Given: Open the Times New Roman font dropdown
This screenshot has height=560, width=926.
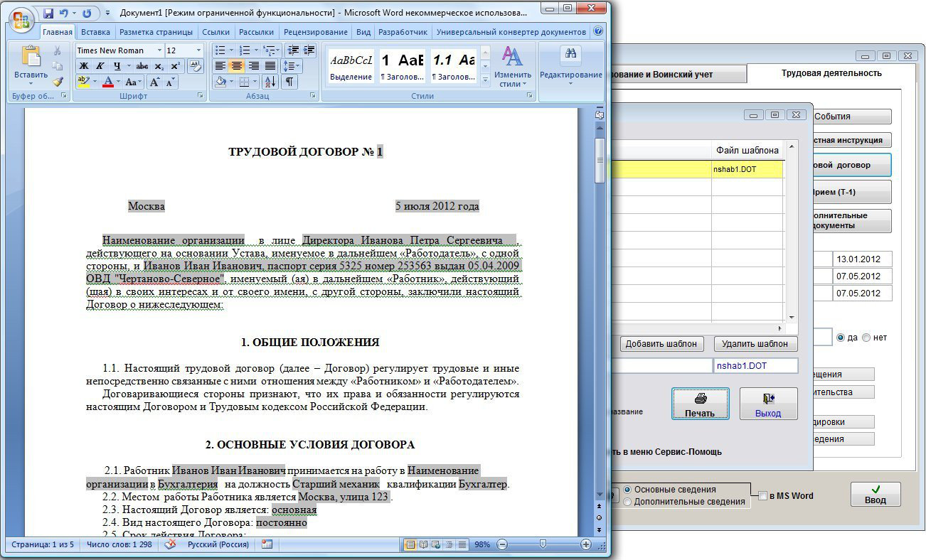Looking at the screenshot, I should click(158, 50).
